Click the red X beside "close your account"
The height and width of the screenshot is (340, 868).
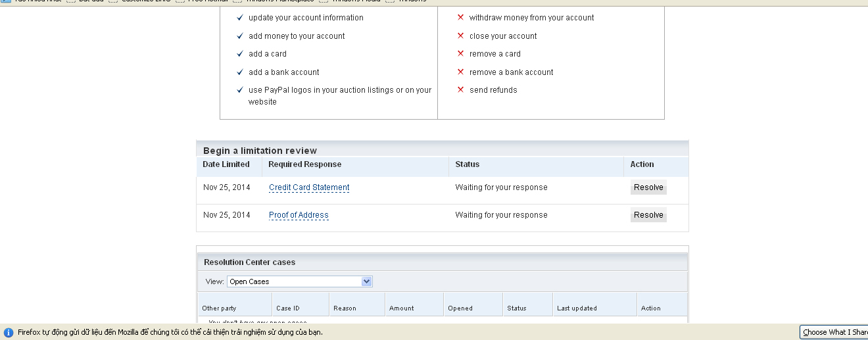[x=460, y=36]
